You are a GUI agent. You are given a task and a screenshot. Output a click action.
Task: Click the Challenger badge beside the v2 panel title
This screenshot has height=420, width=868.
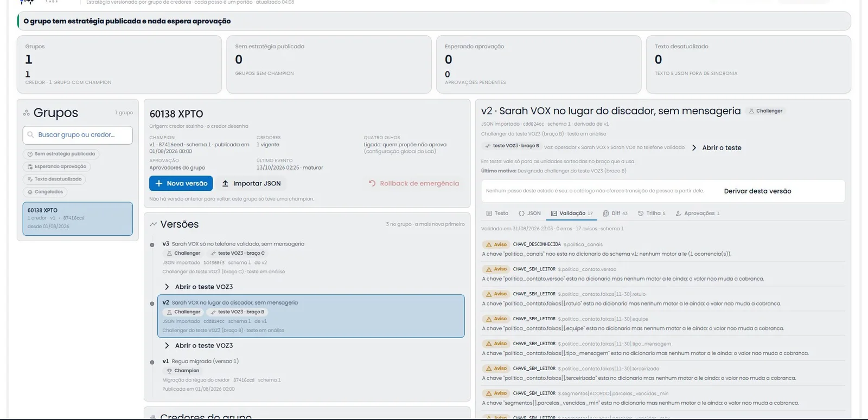tap(765, 111)
